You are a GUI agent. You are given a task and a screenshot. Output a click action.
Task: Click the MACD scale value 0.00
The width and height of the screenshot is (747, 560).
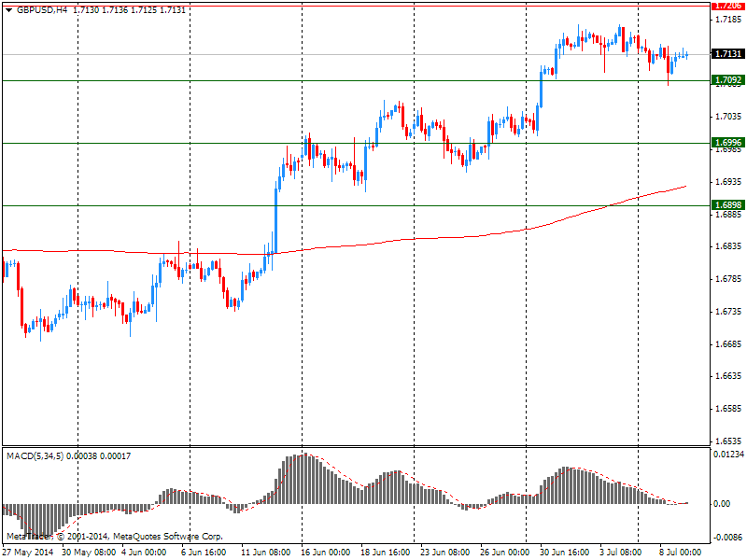point(723,504)
